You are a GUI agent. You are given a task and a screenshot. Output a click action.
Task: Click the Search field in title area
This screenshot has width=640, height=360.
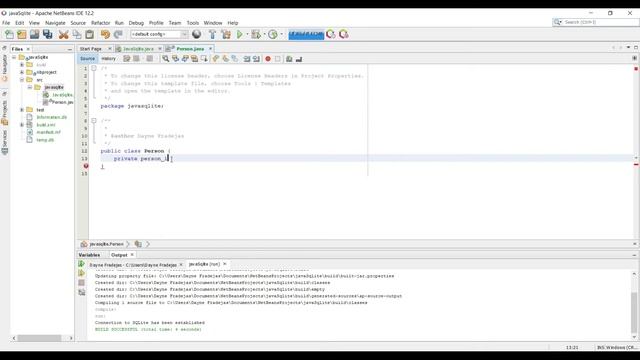596,22
